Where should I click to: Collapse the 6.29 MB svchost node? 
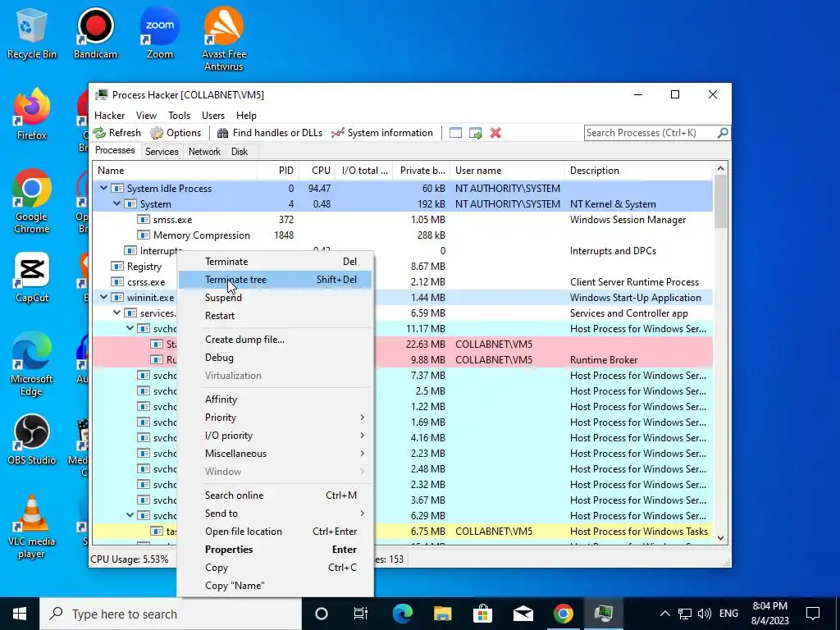pos(130,515)
